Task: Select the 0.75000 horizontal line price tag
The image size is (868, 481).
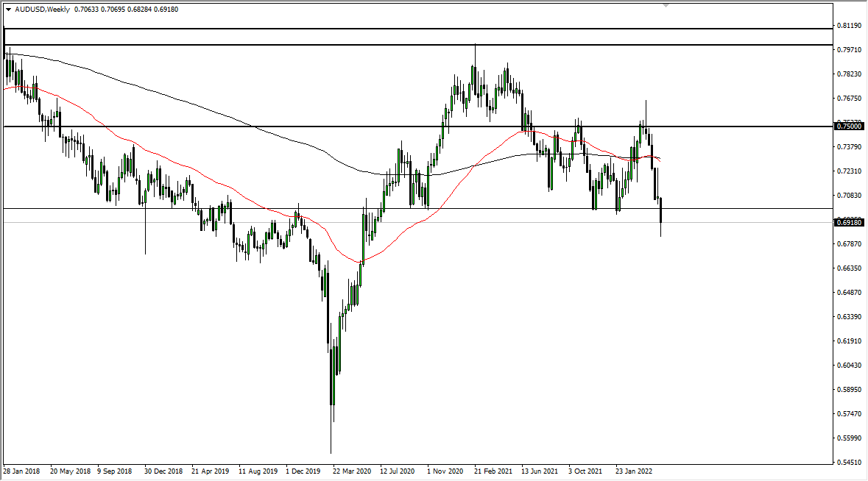Action: tap(849, 126)
